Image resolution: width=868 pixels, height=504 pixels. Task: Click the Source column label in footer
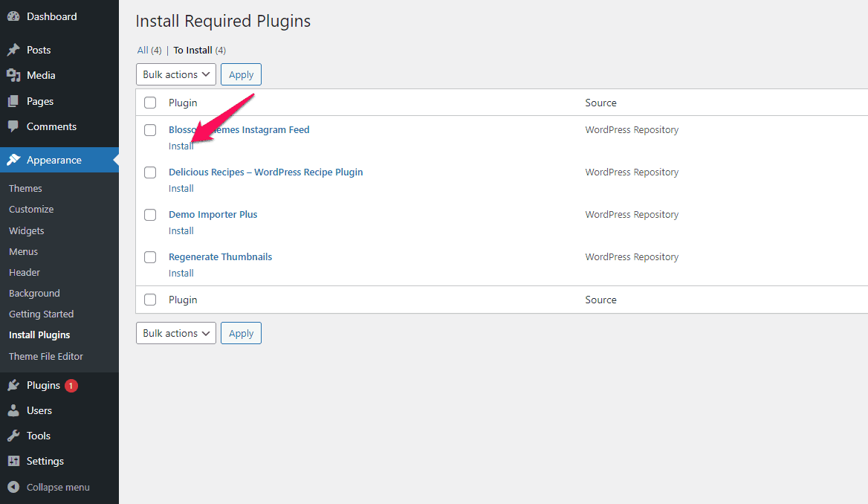click(600, 300)
